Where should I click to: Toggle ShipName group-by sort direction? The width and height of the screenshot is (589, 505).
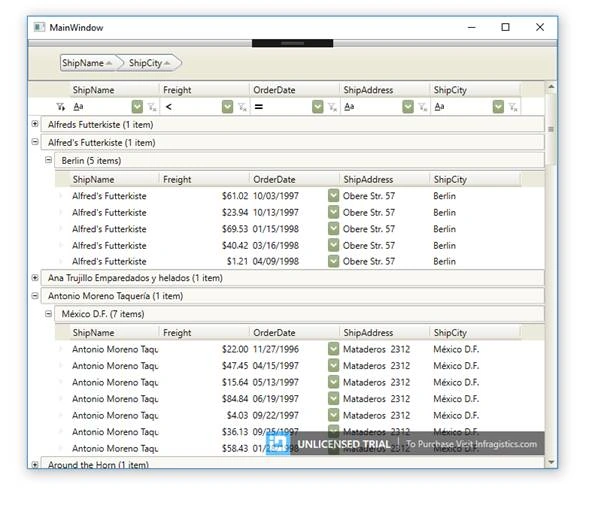pyautogui.click(x=87, y=63)
